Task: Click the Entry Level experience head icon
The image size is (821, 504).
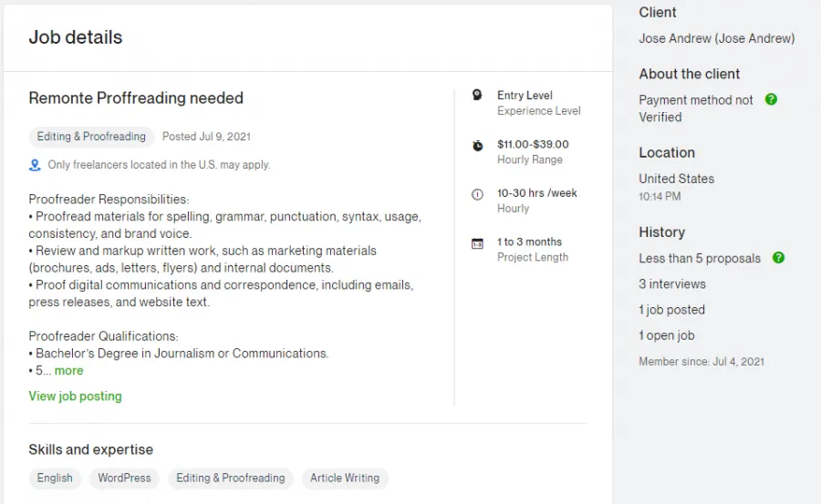Action: coord(477,95)
